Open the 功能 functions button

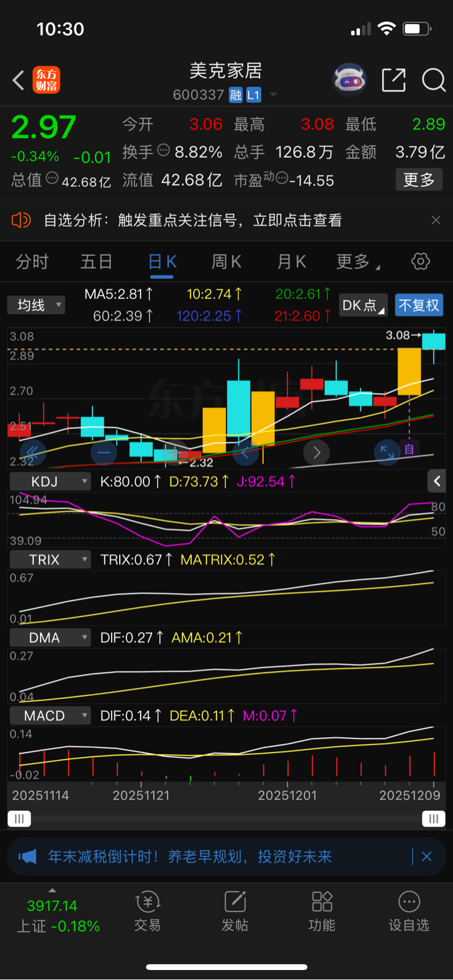[x=322, y=912]
